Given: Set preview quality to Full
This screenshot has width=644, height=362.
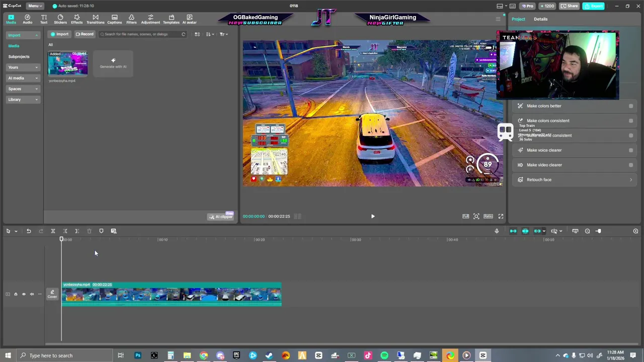Looking at the screenshot, I should click(466, 216).
